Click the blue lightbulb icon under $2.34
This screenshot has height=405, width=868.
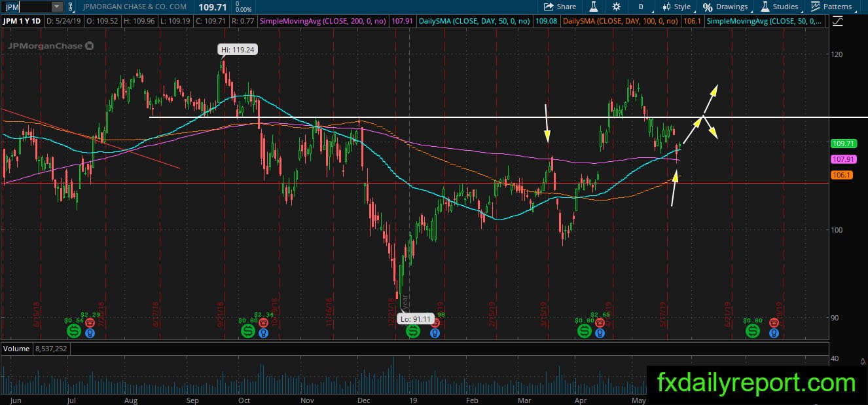[263, 333]
